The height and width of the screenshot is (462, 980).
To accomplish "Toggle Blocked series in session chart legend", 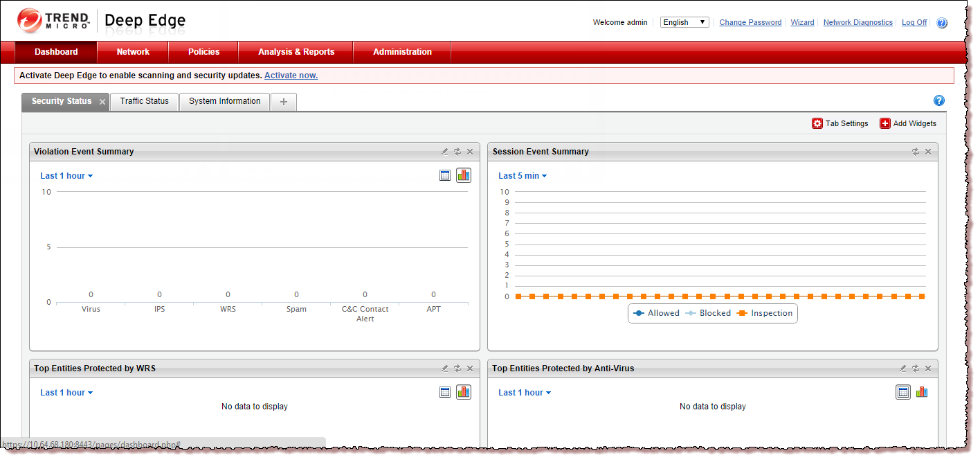I will pos(708,313).
